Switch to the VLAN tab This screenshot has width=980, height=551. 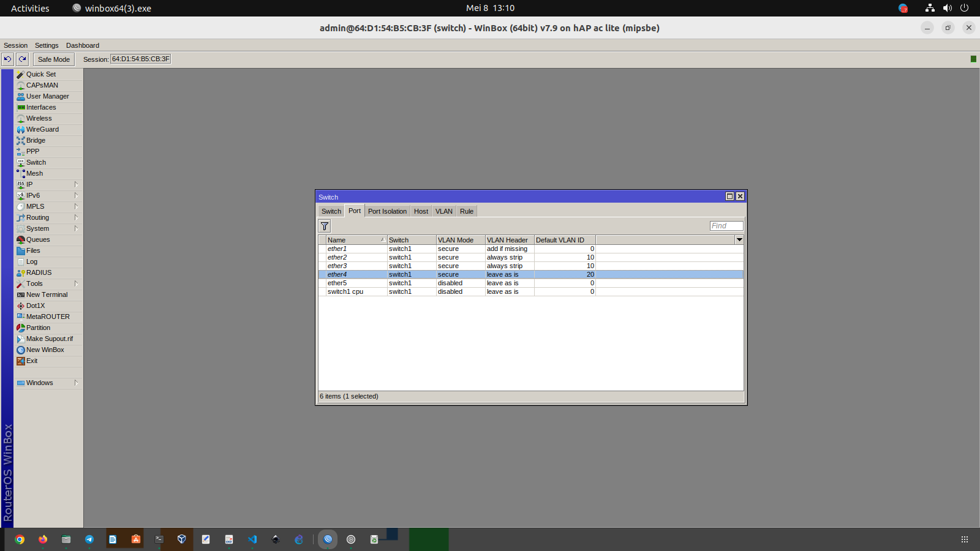[x=444, y=211]
